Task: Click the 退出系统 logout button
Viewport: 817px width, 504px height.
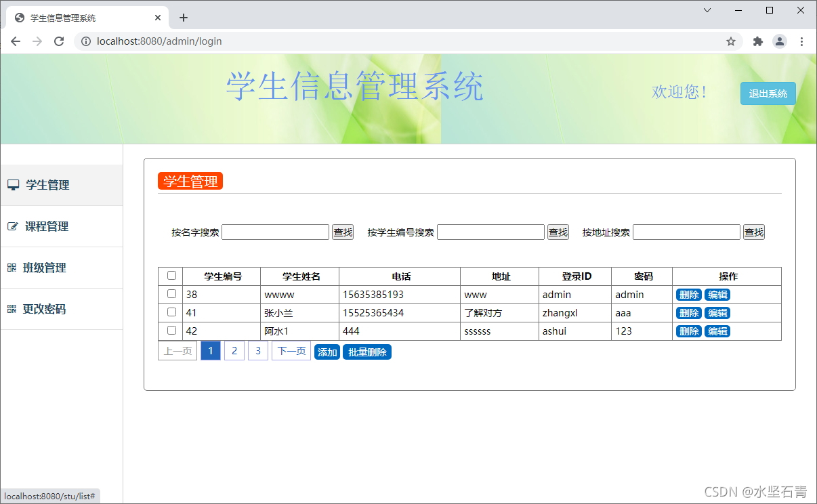Action: point(768,93)
